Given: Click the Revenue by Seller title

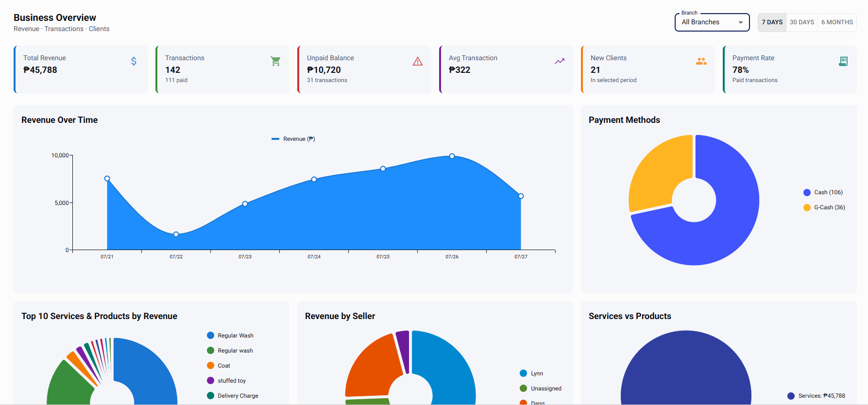Looking at the screenshot, I should click(340, 316).
